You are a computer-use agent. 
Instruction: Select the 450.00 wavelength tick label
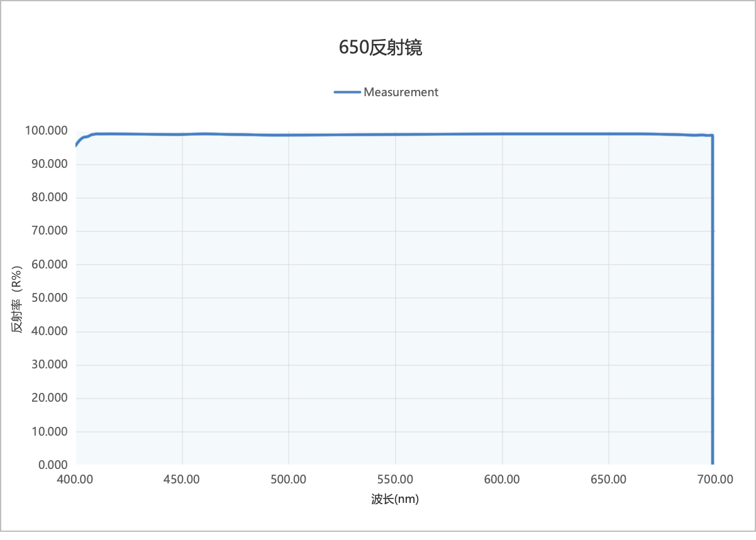[x=182, y=478]
